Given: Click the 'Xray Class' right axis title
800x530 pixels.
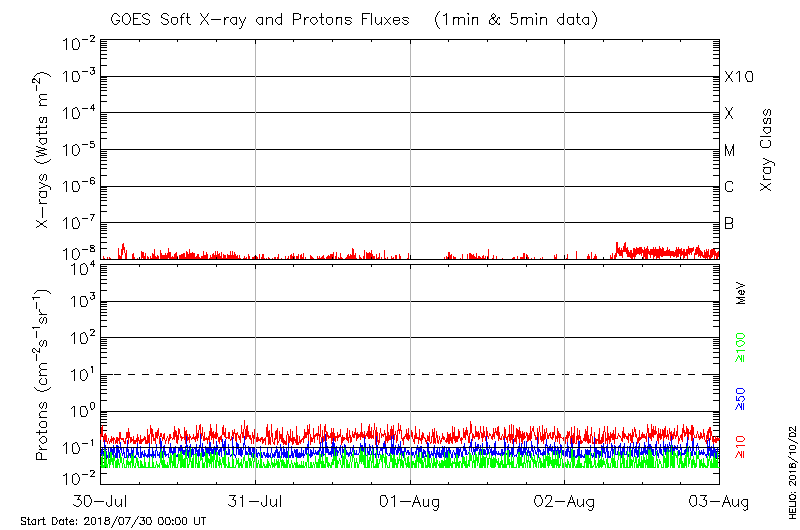Looking at the screenshot, I should [766, 150].
